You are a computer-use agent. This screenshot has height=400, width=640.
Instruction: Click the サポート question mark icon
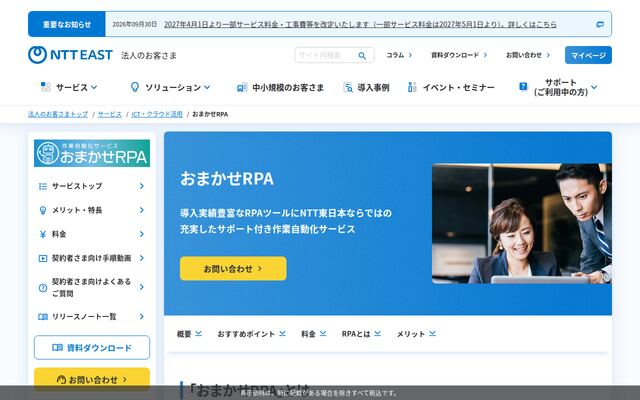(x=523, y=86)
